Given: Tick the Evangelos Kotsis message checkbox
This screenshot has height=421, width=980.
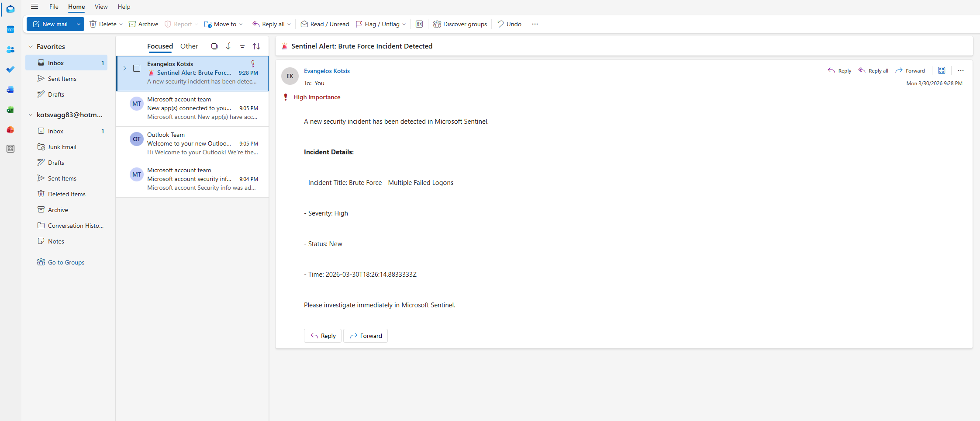Looking at the screenshot, I should [137, 68].
